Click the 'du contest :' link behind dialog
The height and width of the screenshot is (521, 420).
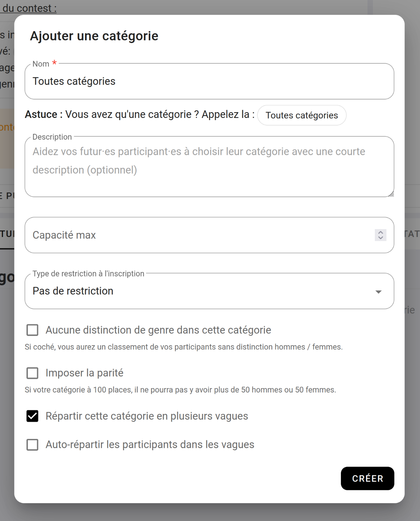29,8
